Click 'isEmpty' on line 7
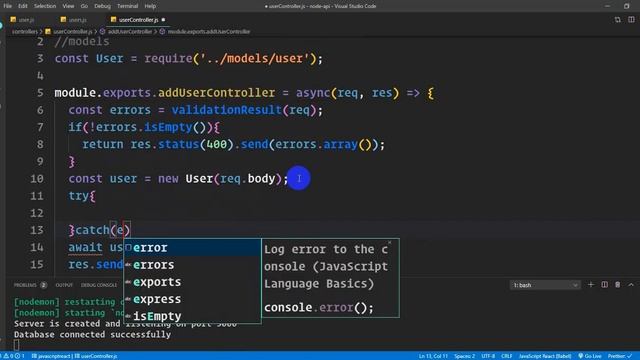 (168, 127)
